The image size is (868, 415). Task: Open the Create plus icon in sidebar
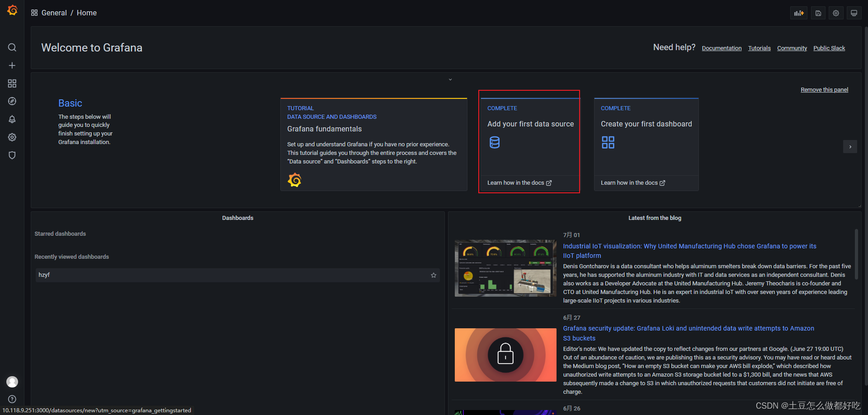pyautogui.click(x=12, y=65)
